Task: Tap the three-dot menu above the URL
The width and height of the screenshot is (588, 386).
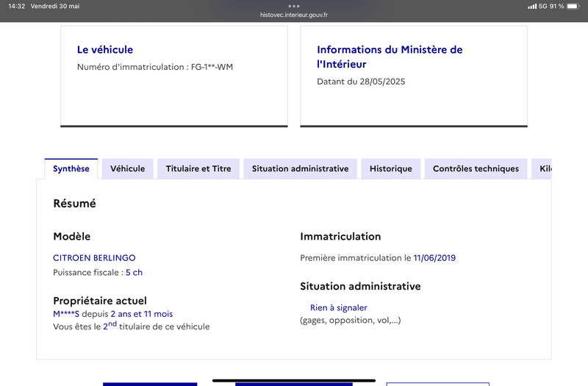Action: coord(294,6)
